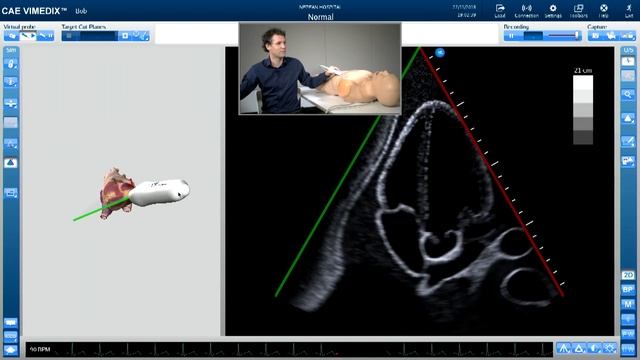640x360 pixels.
Task: Switch to BP mode
Action: (628, 290)
